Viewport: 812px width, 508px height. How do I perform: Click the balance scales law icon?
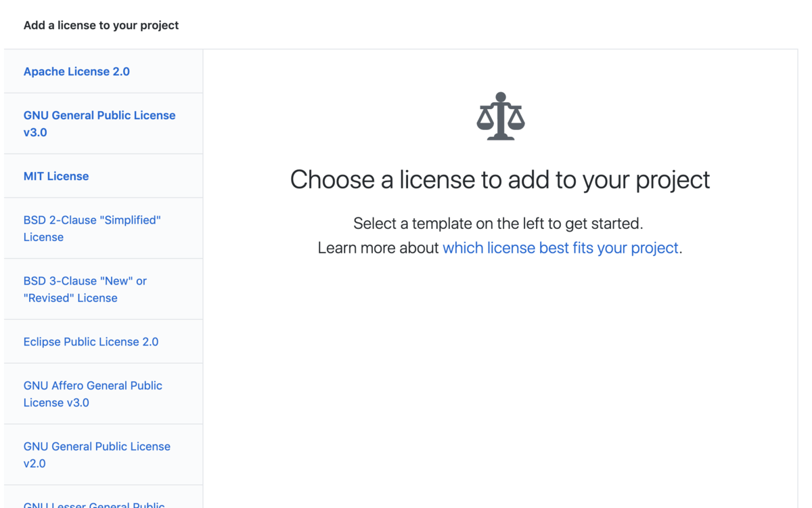[x=501, y=117]
